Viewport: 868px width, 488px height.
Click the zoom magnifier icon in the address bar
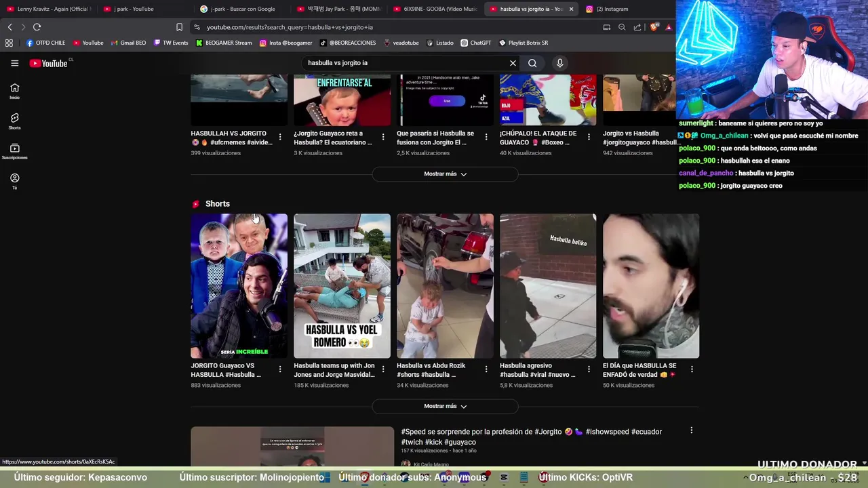pyautogui.click(x=622, y=27)
